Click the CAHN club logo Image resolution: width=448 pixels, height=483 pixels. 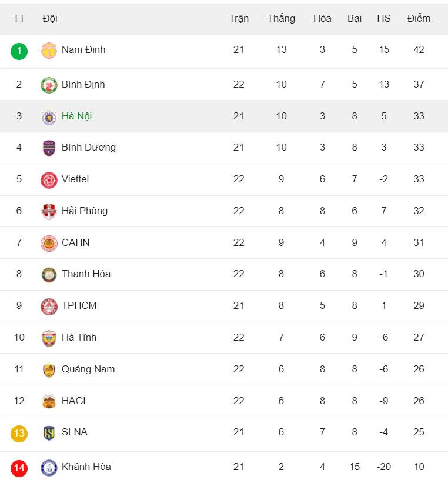coord(49,243)
